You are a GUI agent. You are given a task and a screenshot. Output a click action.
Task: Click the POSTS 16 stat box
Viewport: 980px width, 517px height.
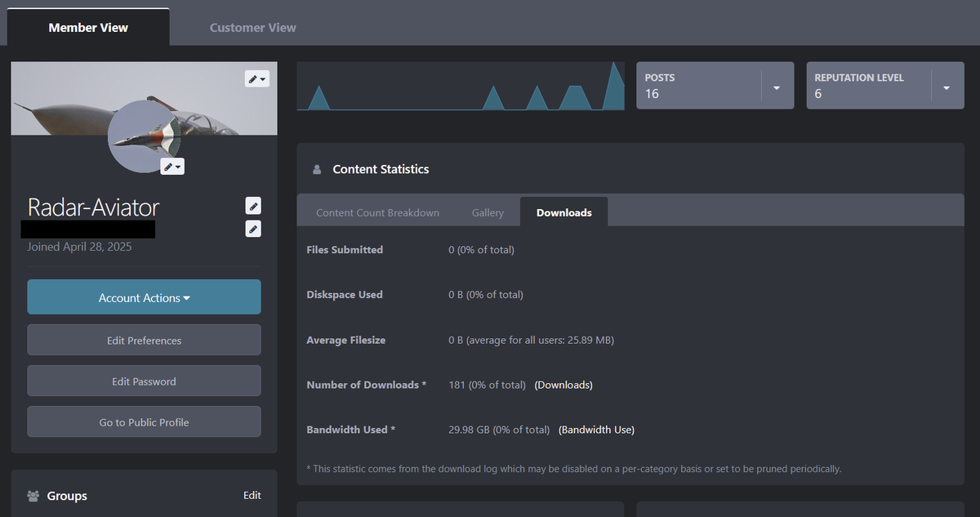(x=715, y=86)
